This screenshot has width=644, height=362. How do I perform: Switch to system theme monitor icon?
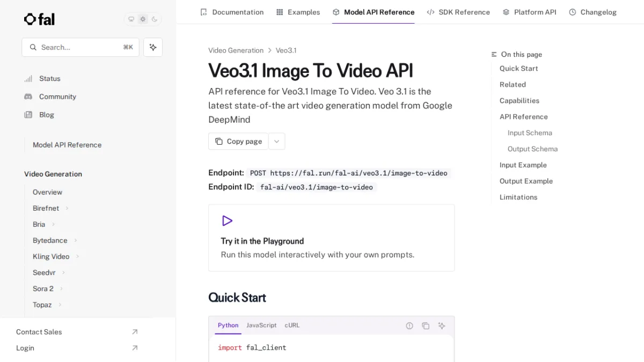pyautogui.click(x=131, y=19)
